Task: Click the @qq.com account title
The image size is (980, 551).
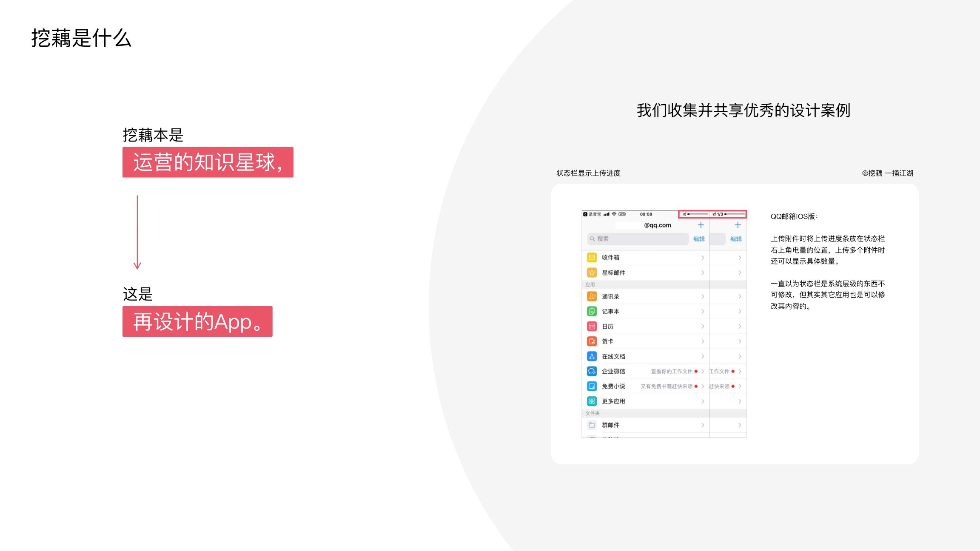Action: [658, 225]
